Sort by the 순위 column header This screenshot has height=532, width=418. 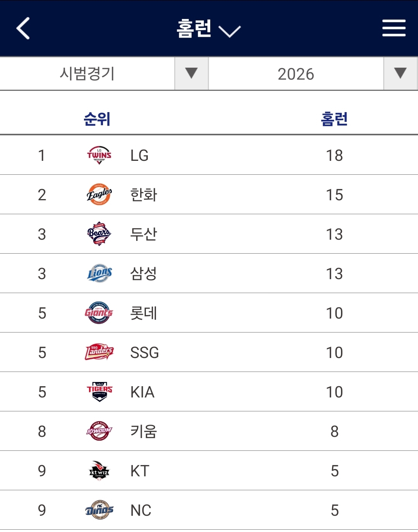[x=97, y=119]
